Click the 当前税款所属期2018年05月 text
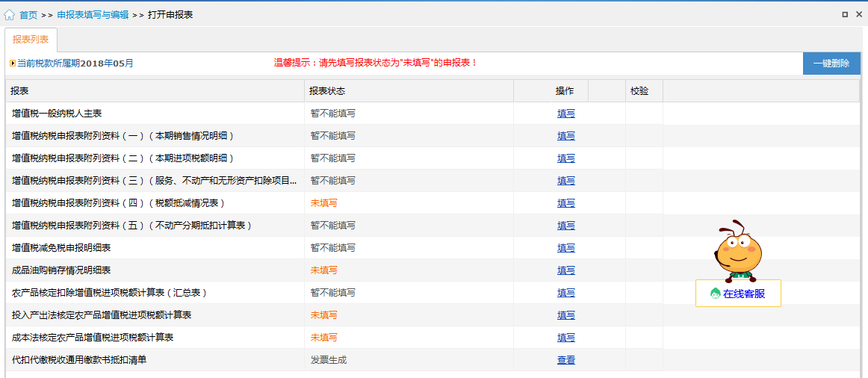The width and height of the screenshot is (868, 378). point(75,63)
